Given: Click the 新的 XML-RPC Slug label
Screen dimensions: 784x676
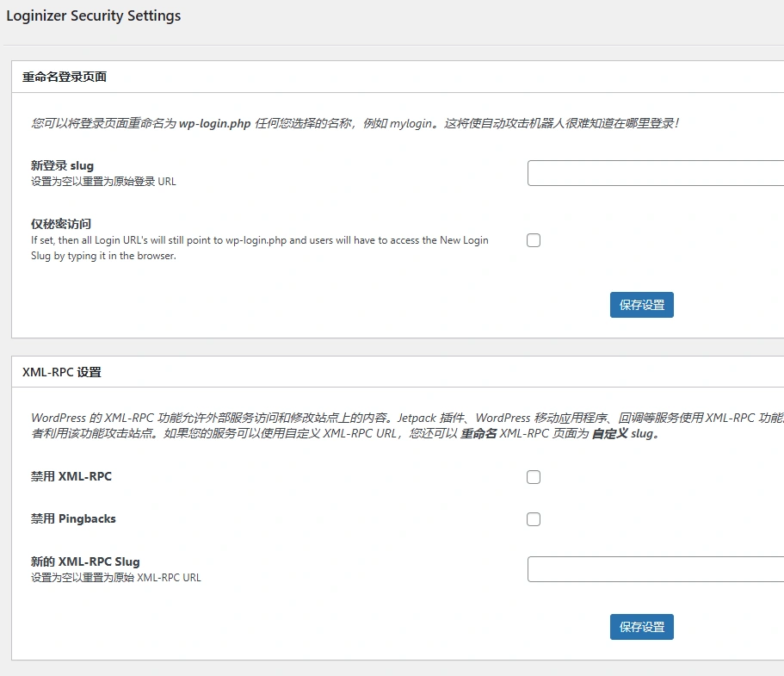Looking at the screenshot, I should 85,561.
